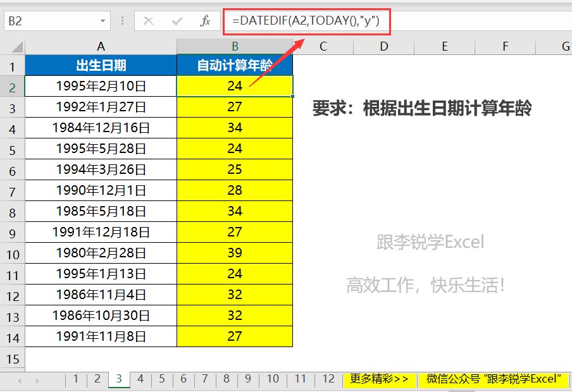Click the 自动计算年龄 header cell
Image resolution: width=572 pixels, height=392 pixels.
pyautogui.click(x=235, y=65)
